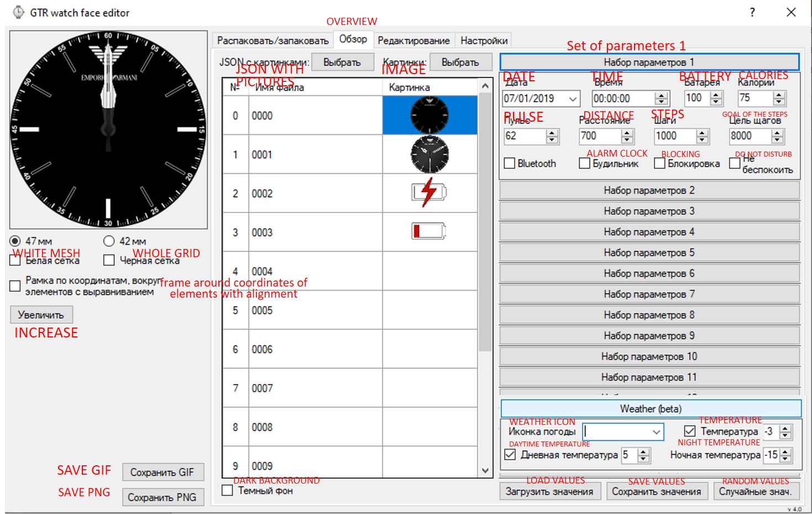Click the Дневная температура stepper at 5
The width and height of the screenshot is (812, 514).
point(643,455)
